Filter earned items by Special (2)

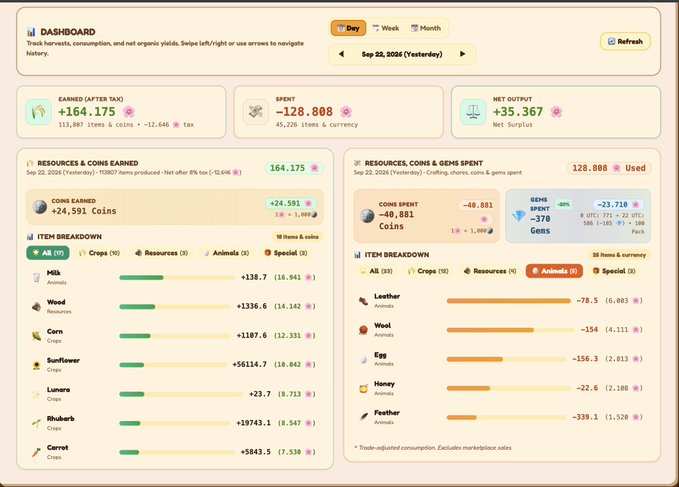point(286,253)
